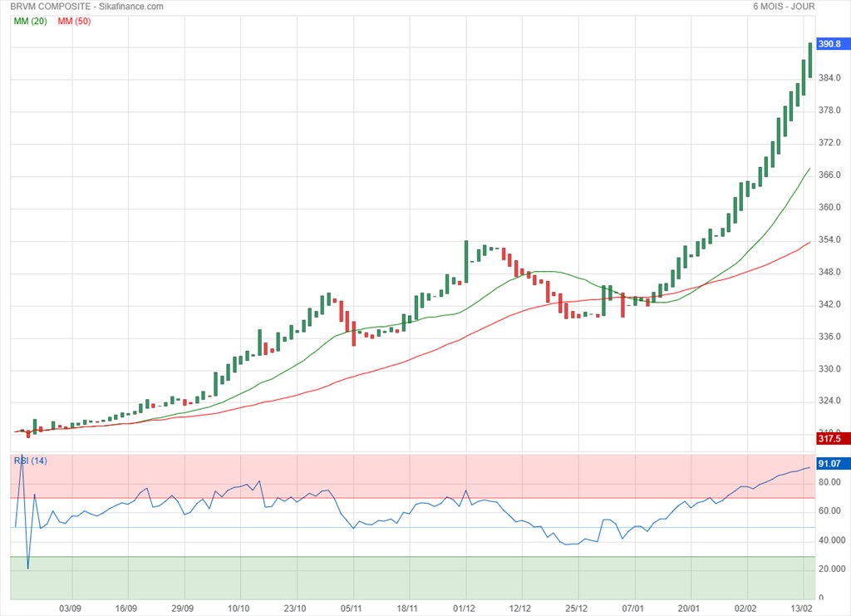851x616 pixels.
Task: Click the 366.0 price axis label
Action: point(831,175)
